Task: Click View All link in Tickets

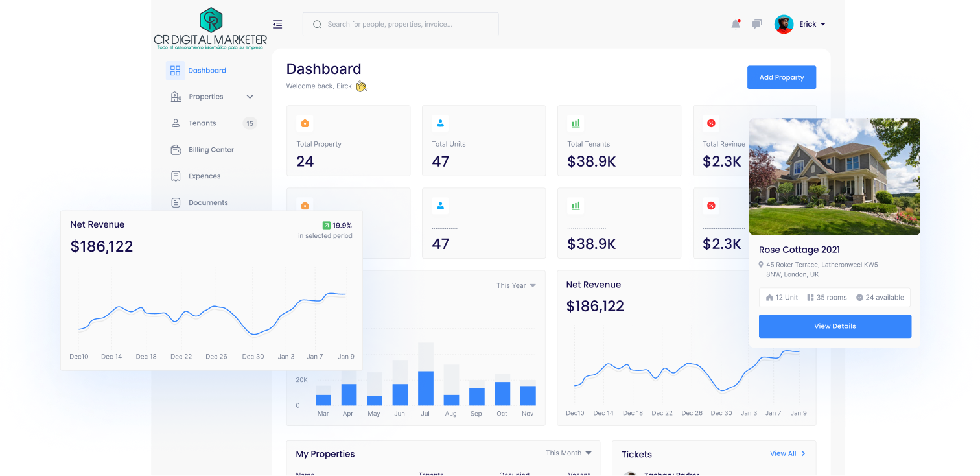Action: pos(787,454)
